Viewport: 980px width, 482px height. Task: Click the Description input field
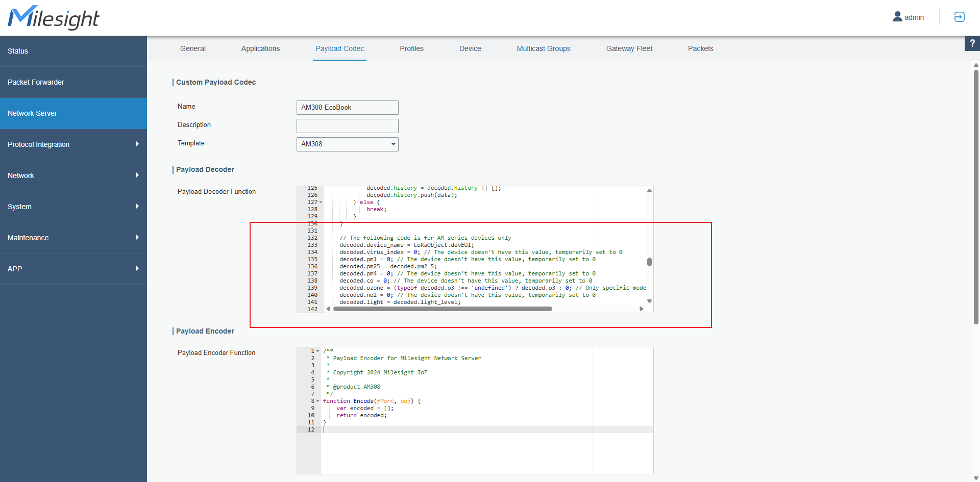pyautogui.click(x=347, y=126)
